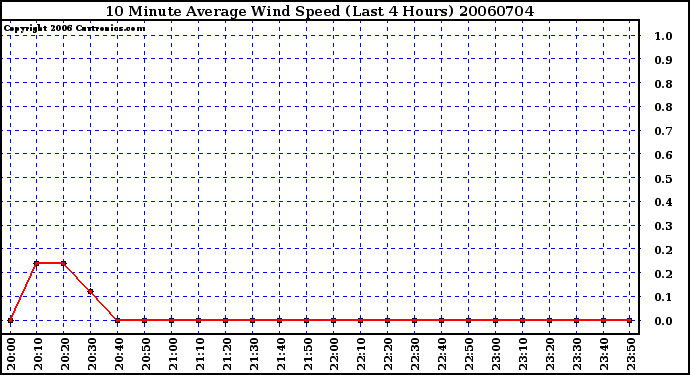This screenshot has width=690, height=375.
Task: Click the 20:40 time axis label
Action: [118, 354]
